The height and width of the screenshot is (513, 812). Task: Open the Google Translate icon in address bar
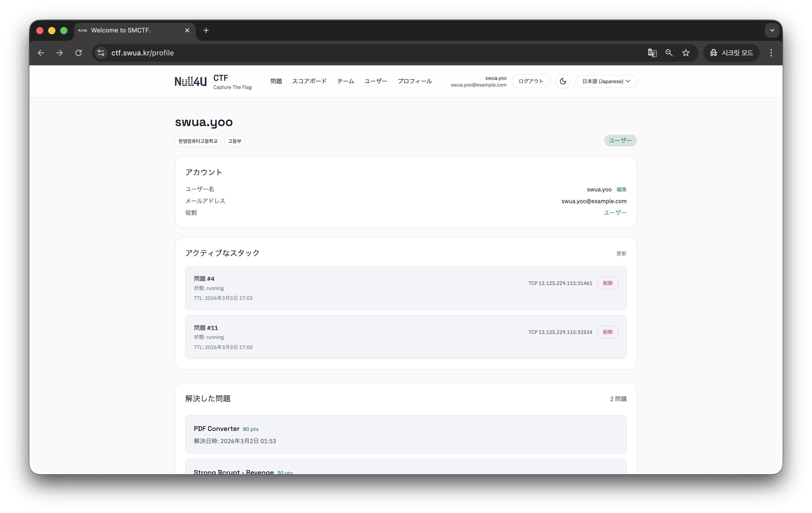pos(652,53)
